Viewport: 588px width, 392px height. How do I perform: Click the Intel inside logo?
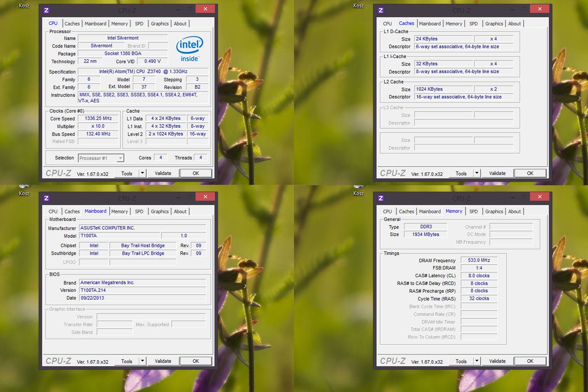pos(190,49)
